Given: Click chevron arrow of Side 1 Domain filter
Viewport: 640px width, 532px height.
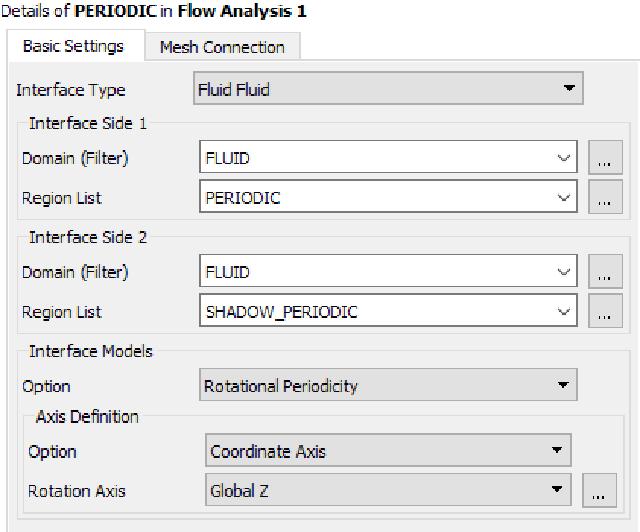Looking at the screenshot, I should point(565,158).
